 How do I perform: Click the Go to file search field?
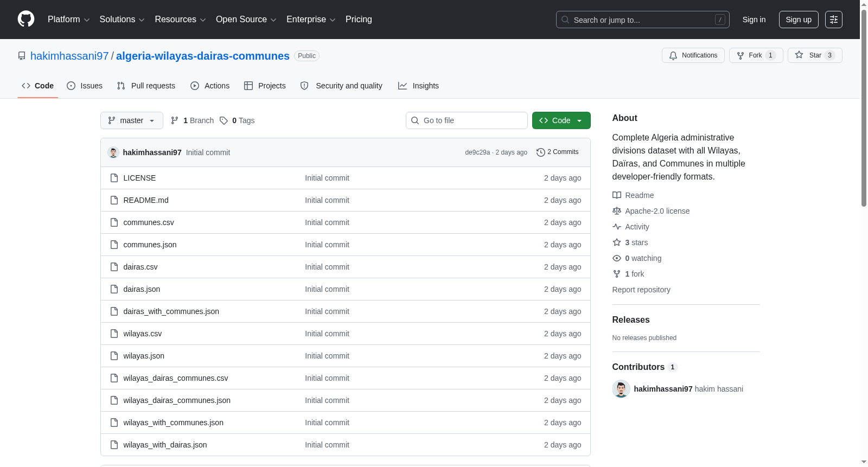point(467,120)
